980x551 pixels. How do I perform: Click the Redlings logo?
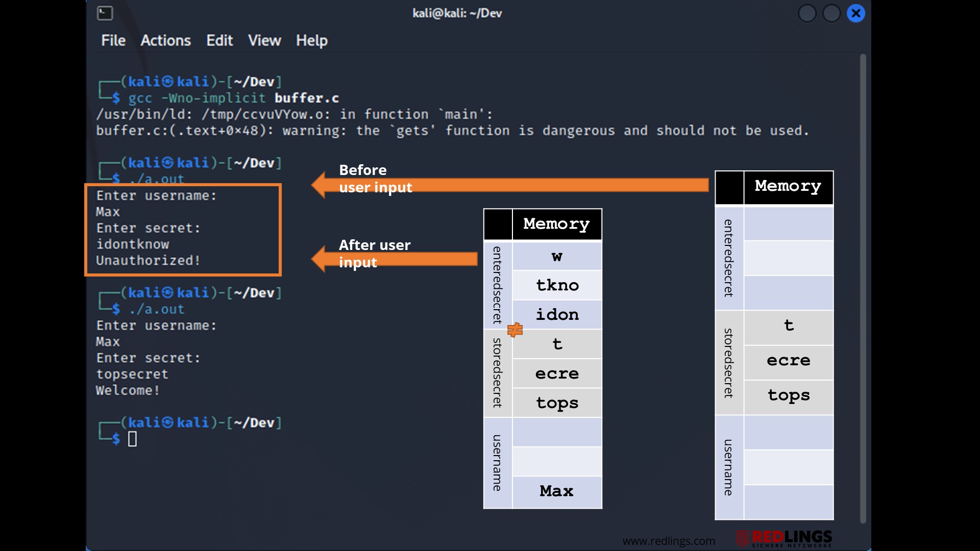point(785,538)
